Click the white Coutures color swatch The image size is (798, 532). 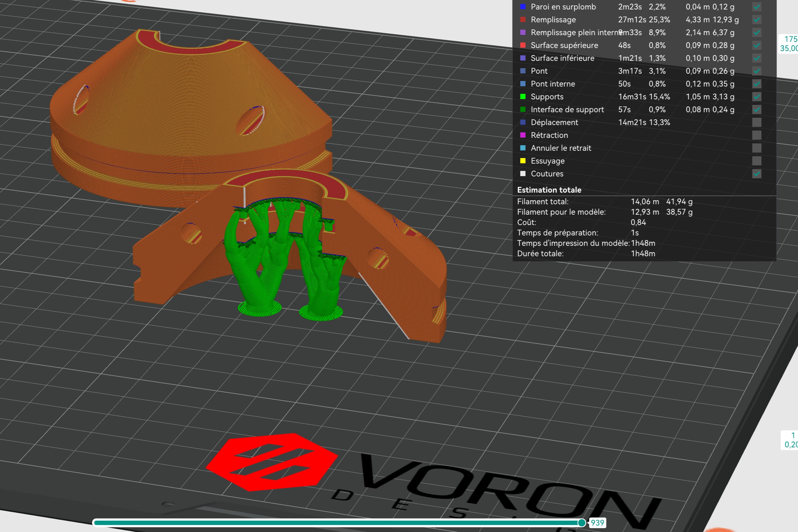pos(523,174)
